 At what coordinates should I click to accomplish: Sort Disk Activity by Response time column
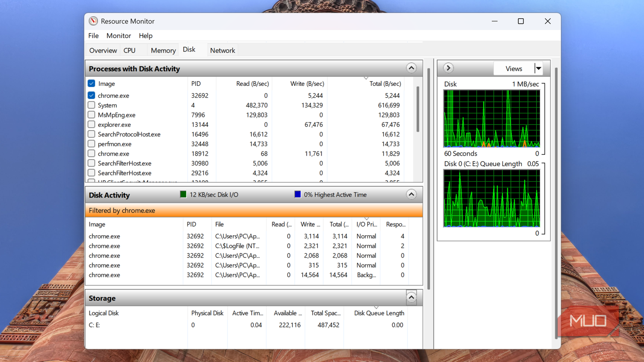(x=395, y=224)
